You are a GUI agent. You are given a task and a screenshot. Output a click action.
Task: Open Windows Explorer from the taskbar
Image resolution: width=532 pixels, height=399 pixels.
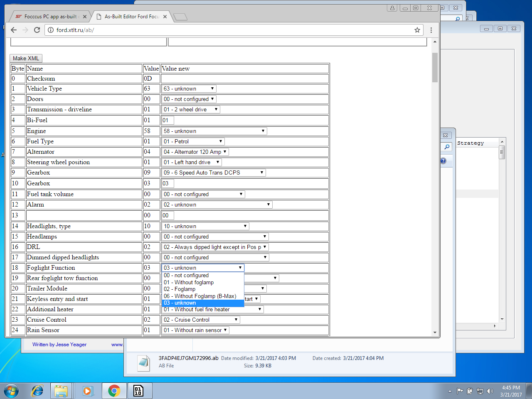61,391
